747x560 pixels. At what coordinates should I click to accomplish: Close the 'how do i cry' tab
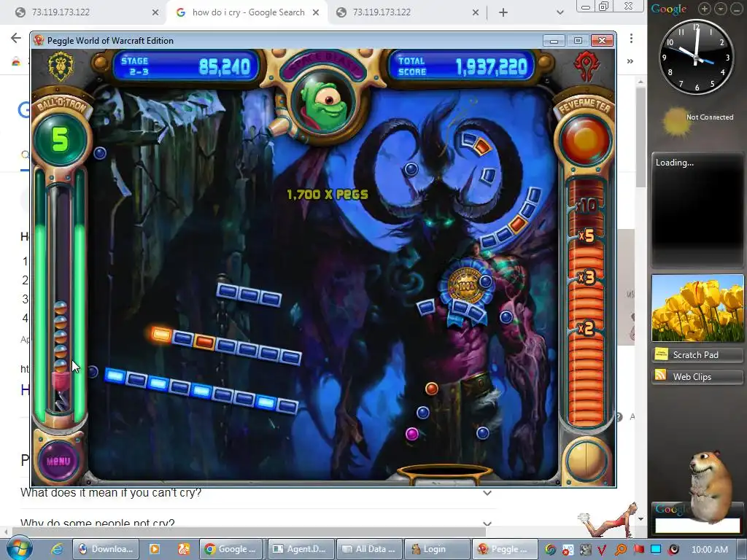[x=316, y=12]
